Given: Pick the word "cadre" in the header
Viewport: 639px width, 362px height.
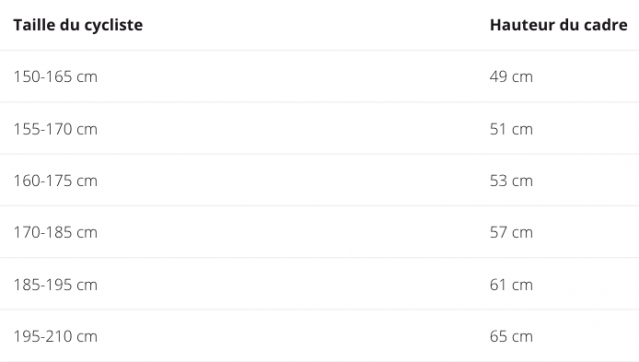Looking at the screenshot, I should click(x=606, y=25).
